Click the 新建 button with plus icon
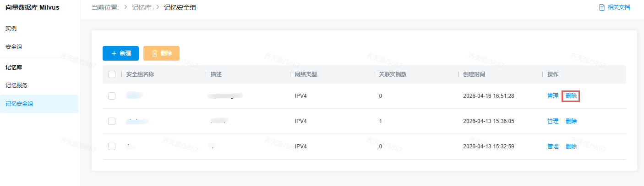This screenshot has width=644, height=186. click(x=120, y=53)
